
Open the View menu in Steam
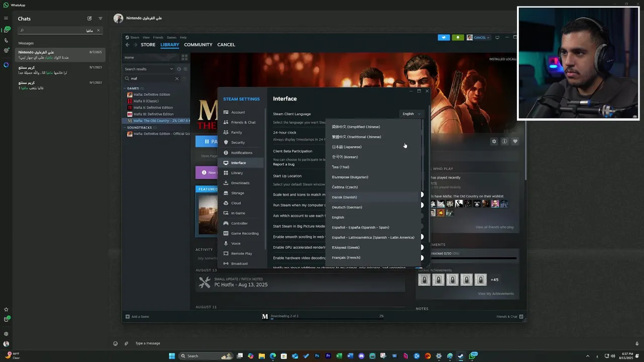click(146, 37)
